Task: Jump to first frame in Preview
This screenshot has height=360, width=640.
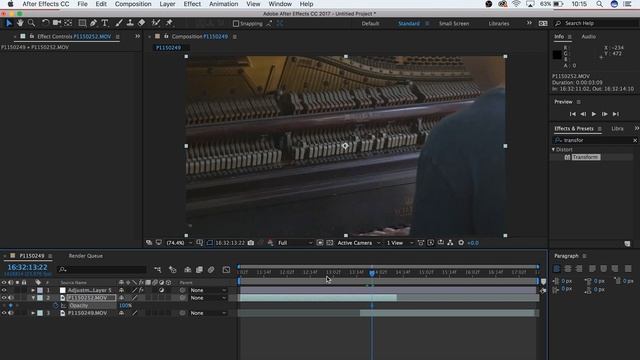Action: [x=573, y=114]
